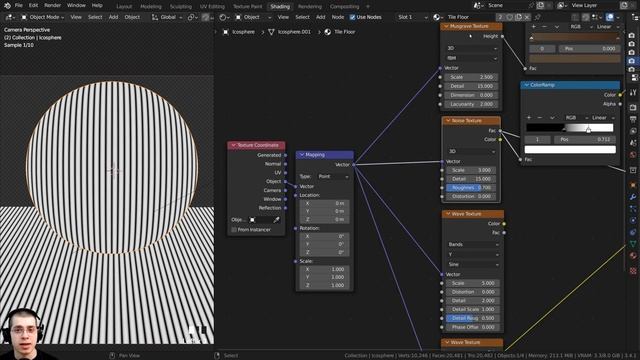This screenshot has height=360, width=640.
Task: Click the Icosphere.001 mesh icon in the breadcrumb
Action: click(271, 32)
